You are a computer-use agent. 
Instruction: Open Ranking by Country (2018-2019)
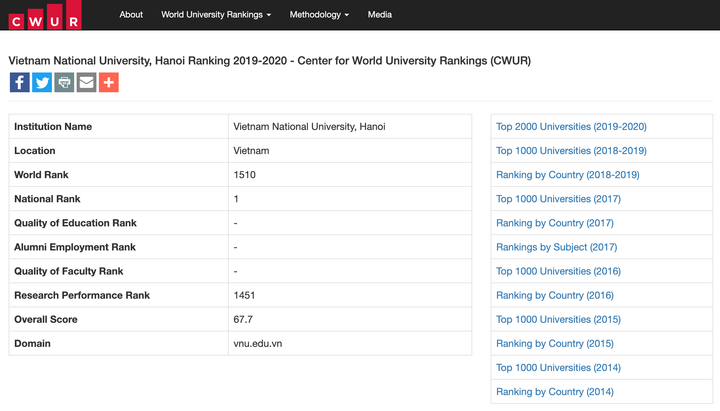coord(567,175)
